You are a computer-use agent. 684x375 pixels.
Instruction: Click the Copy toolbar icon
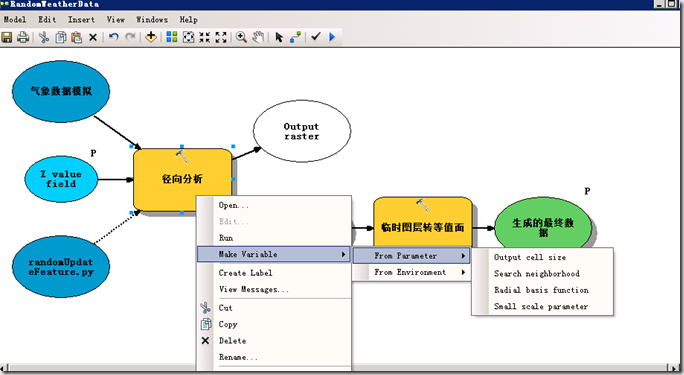click(61, 37)
